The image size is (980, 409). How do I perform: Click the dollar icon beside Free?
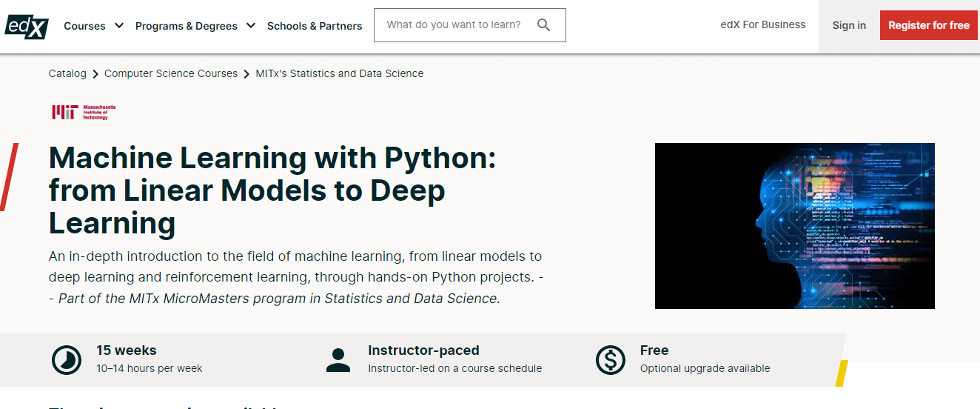tap(611, 360)
